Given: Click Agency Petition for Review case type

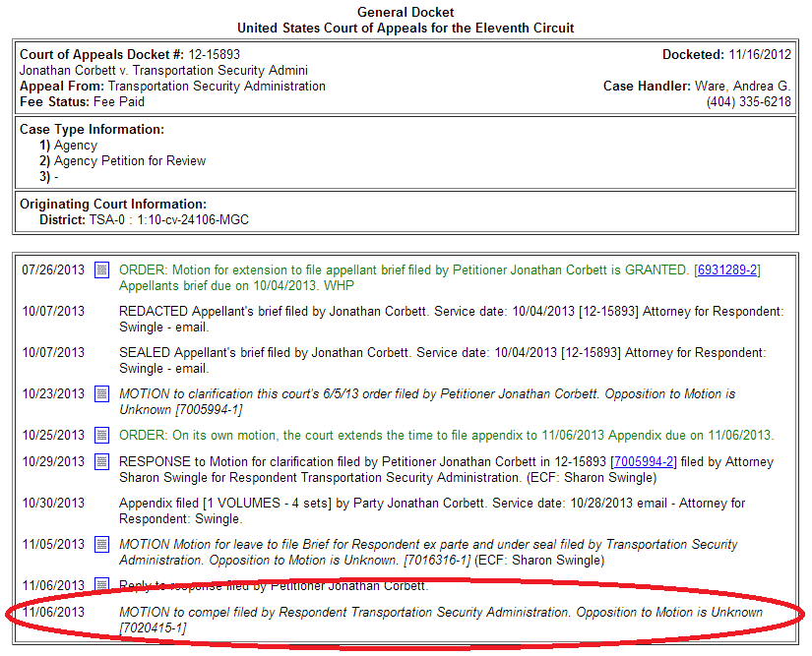Looking at the screenshot, I should pyautogui.click(x=130, y=160).
